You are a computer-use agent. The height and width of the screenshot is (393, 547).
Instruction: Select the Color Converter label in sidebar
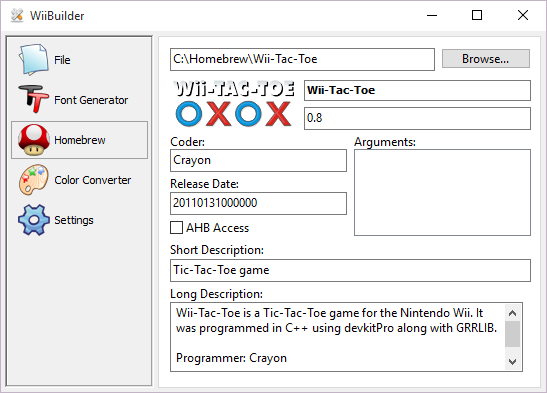[92, 180]
